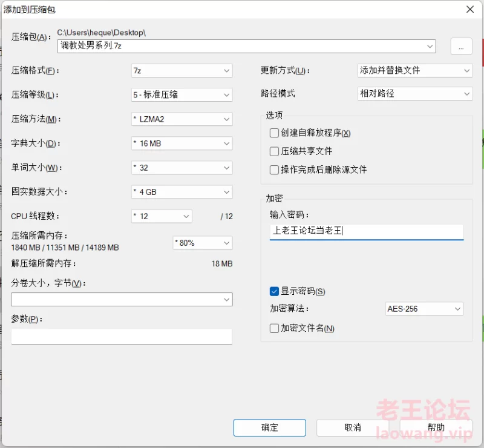484x448 pixels.
Task: Open the 加密算法 AES-256 dropdown
Action: click(x=424, y=309)
